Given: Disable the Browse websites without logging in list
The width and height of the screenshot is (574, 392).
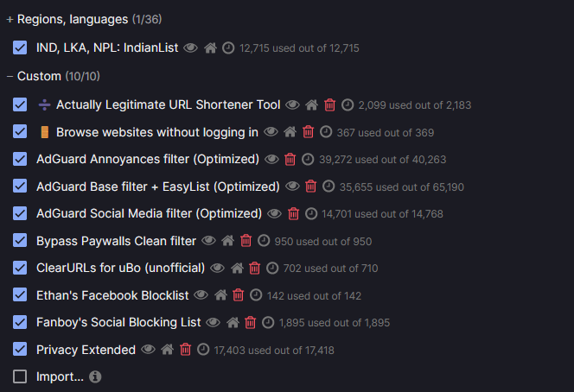Looking at the screenshot, I should pos(21,132).
